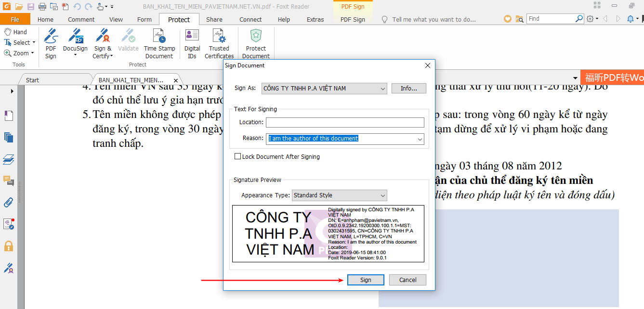Expand the left navigation panel arrow
The height and width of the screenshot is (309, 644).
coord(12,91)
